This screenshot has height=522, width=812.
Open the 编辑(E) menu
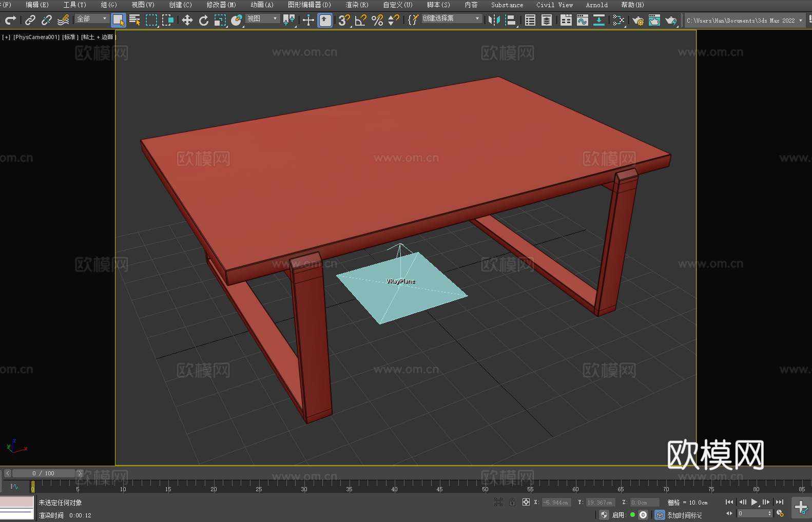tap(37, 5)
